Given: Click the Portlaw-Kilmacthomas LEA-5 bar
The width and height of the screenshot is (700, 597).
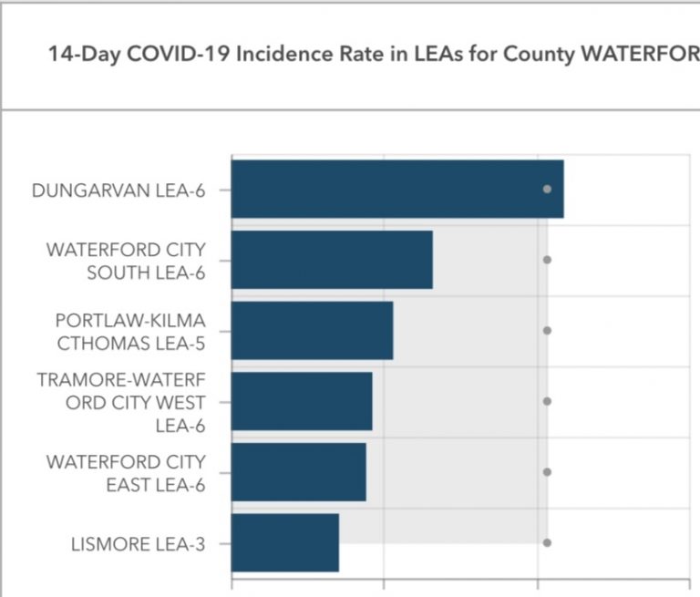Looking at the screenshot, I should point(312,330).
